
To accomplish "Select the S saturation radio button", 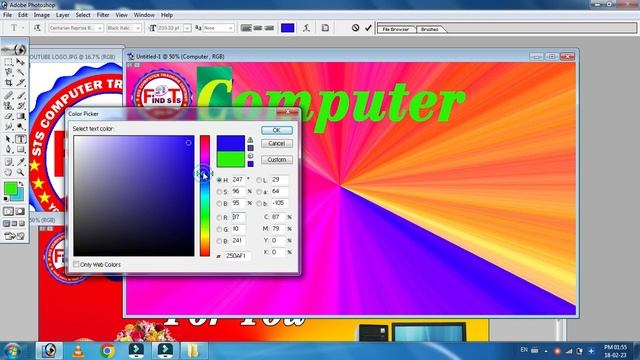I will pos(219,192).
